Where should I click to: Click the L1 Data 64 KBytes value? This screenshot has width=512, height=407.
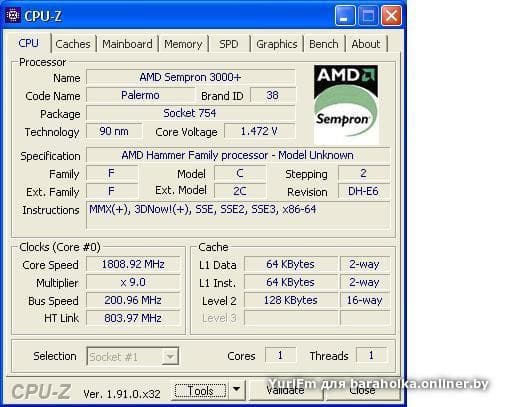tap(291, 264)
